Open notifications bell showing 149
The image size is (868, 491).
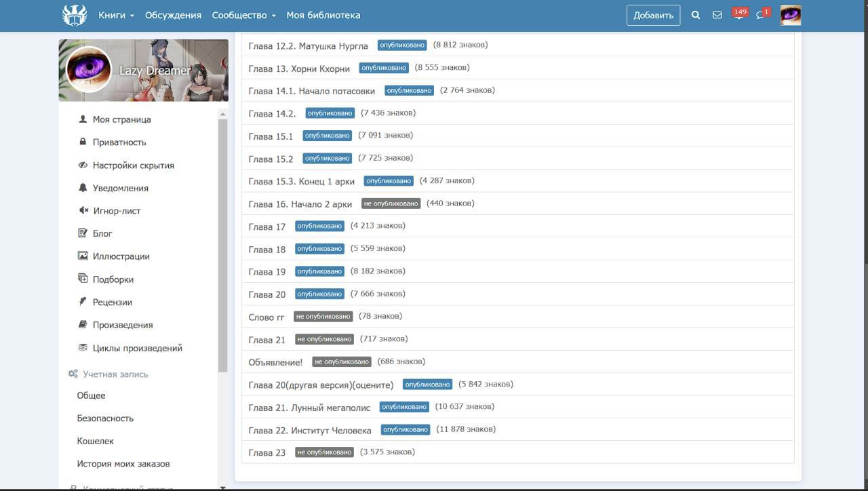coord(738,14)
